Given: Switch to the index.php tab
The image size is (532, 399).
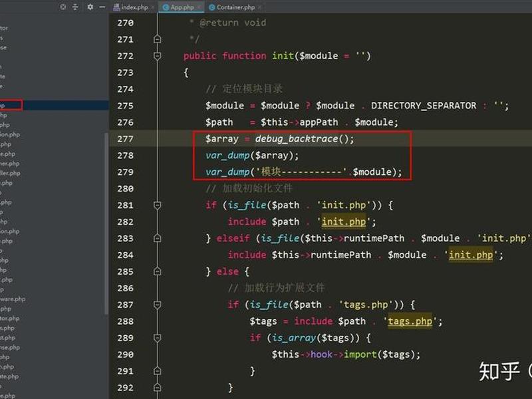Looking at the screenshot, I should pos(134,7).
